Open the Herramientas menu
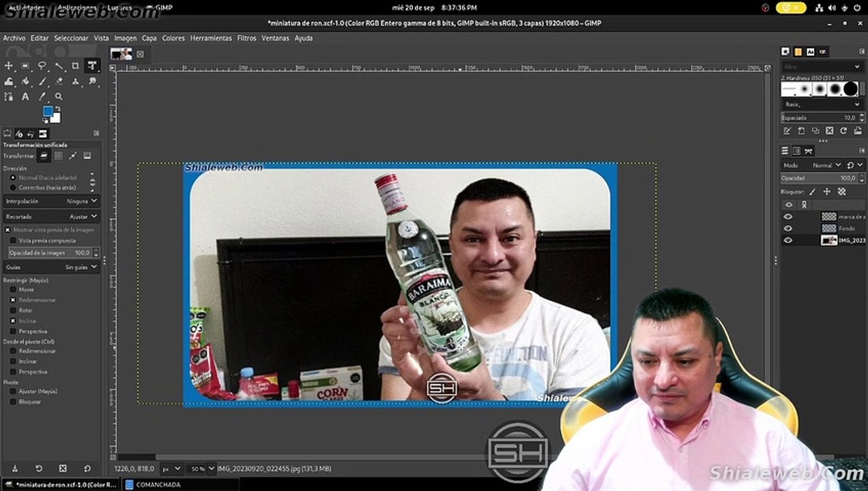The width and height of the screenshot is (868, 491). click(211, 38)
